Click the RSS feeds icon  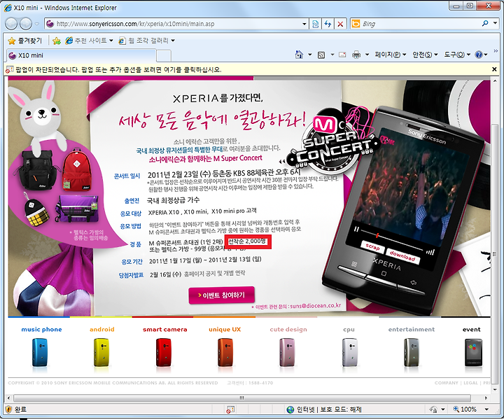tap(321, 55)
